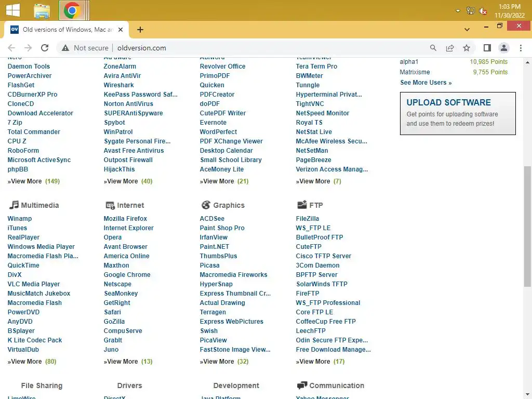532x399 pixels.
Task: Share this page icon
Action: (450, 48)
